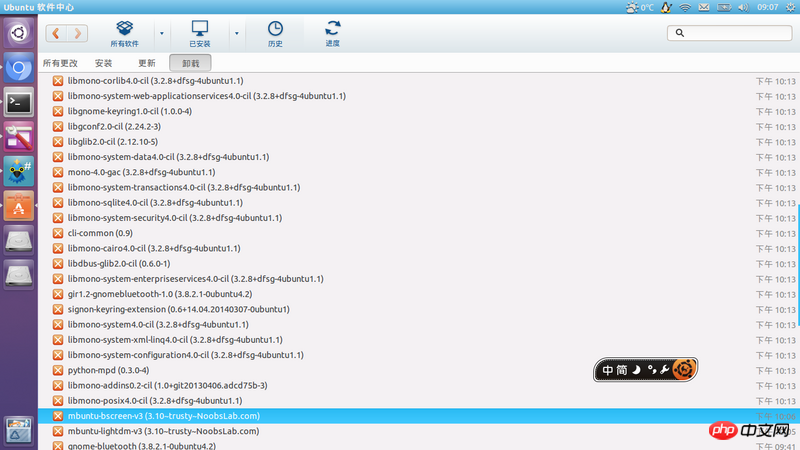Image resolution: width=800 pixels, height=450 pixels.
Task: Toggle 中 Chinese mode in input method bar
Action: tap(607, 370)
